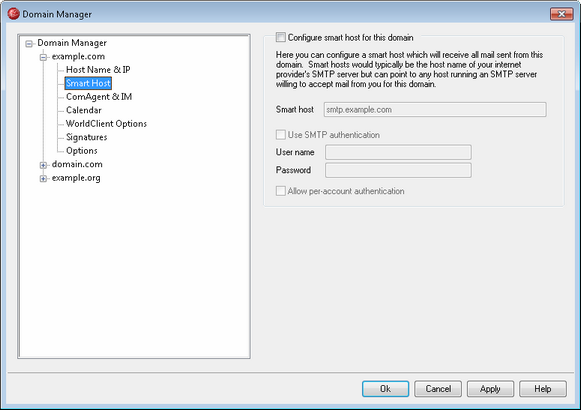Viewport: 581px width, 410px height.
Task: Open Help for Domain Manager
Action: coord(543,389)
